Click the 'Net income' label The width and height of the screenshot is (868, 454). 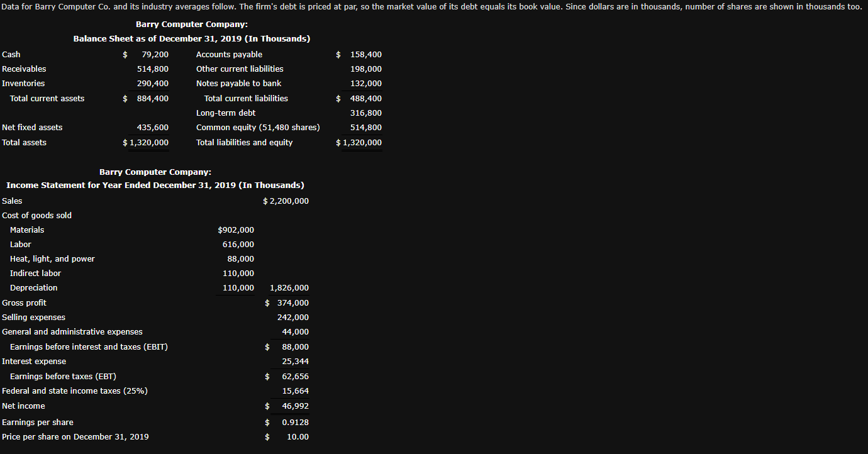[x=24, y=406]
